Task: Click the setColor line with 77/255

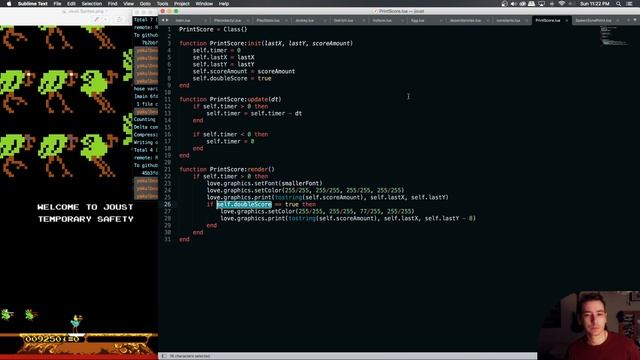Action: [317, 211]
